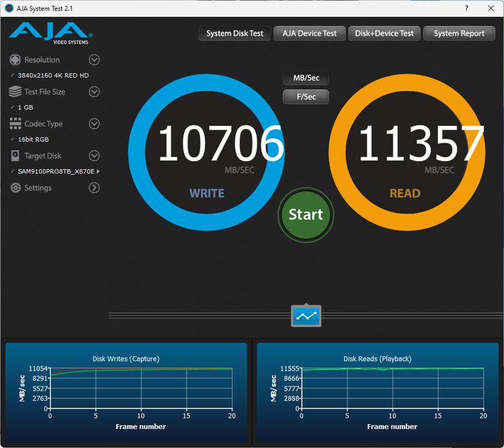The image size is (504, 448).
Task: Expand the Target Disk dropdown arrow
Action: (94, 156)
